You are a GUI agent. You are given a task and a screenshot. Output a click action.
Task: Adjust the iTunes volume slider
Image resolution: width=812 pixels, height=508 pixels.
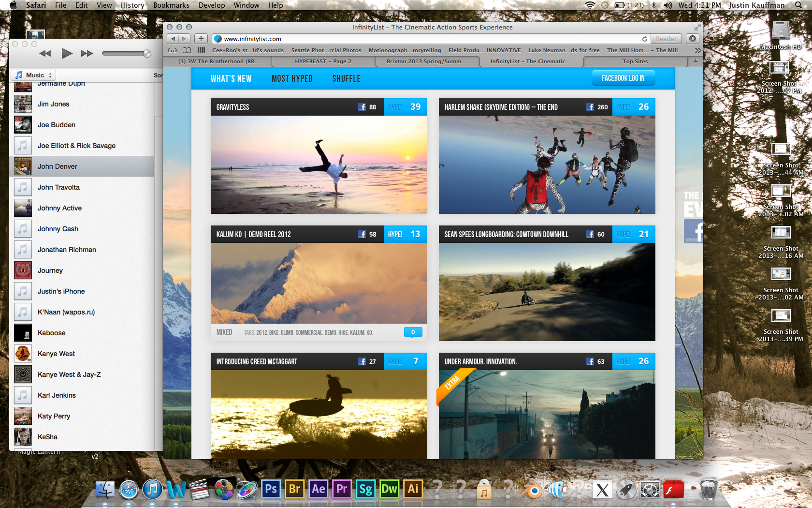(126, 53)
